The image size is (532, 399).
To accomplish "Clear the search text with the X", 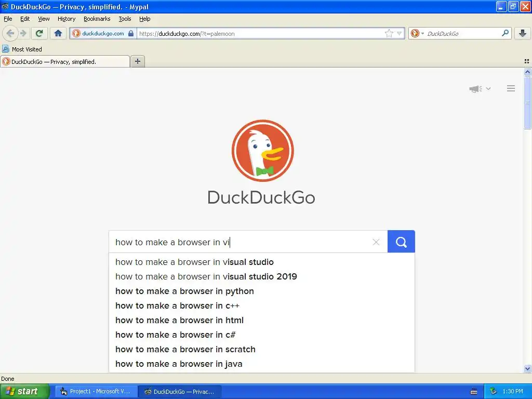I will (x=376, y=242).
